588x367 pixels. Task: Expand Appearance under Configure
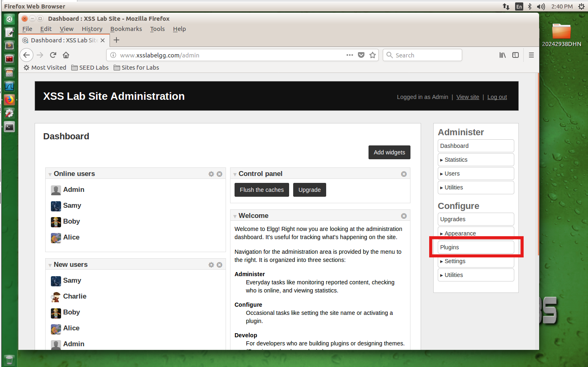coord(476,233)
